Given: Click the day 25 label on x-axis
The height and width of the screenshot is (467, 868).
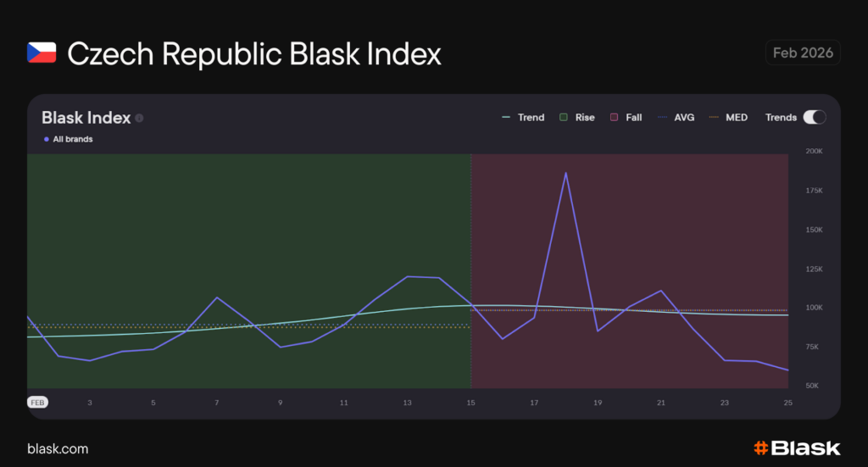Looking at the screenshot, I should pyautogui.click(x=787, y=403).
